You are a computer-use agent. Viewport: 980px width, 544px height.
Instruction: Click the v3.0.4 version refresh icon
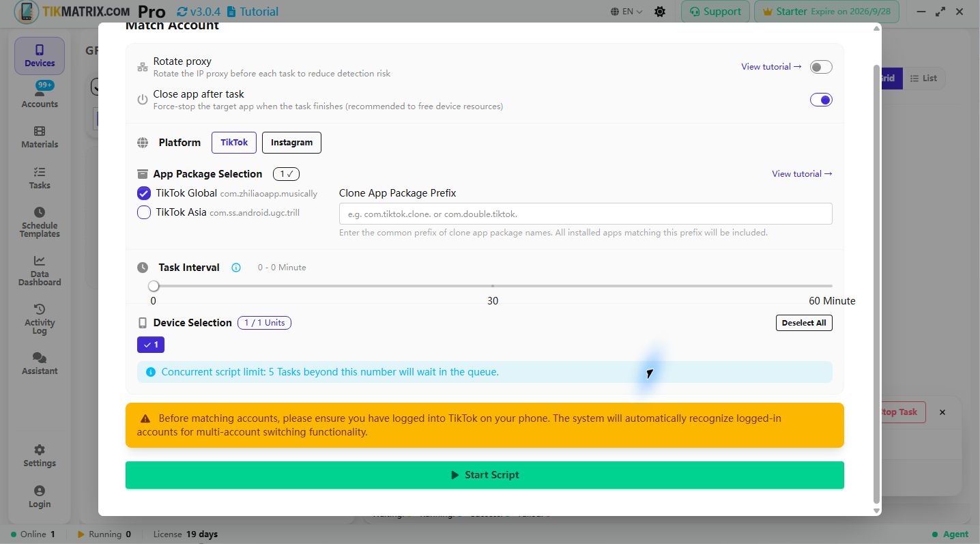[182, 12]
